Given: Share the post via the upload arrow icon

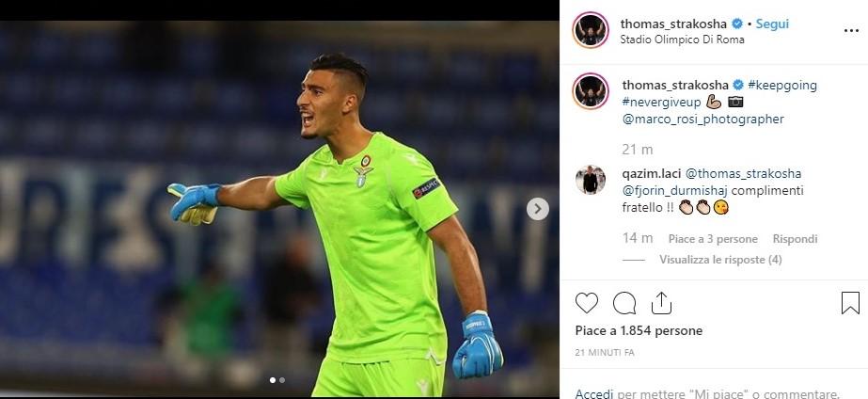Looking at the screenshot, I should (661, 303).
